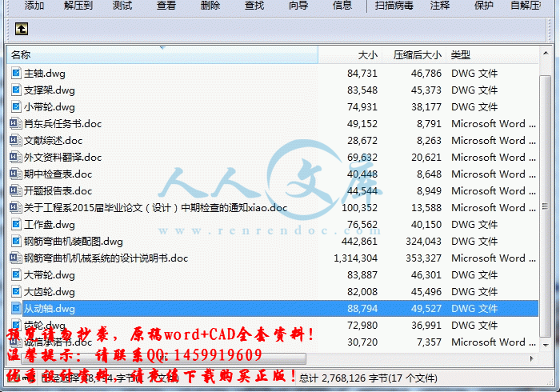Select the file name 主轴.dwg

tap(45, 74)
